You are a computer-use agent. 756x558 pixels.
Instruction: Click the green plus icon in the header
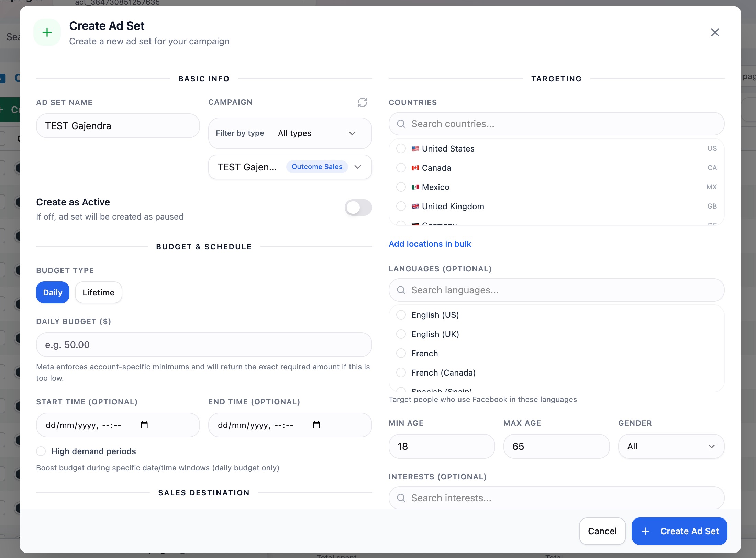tap(47, 32)
